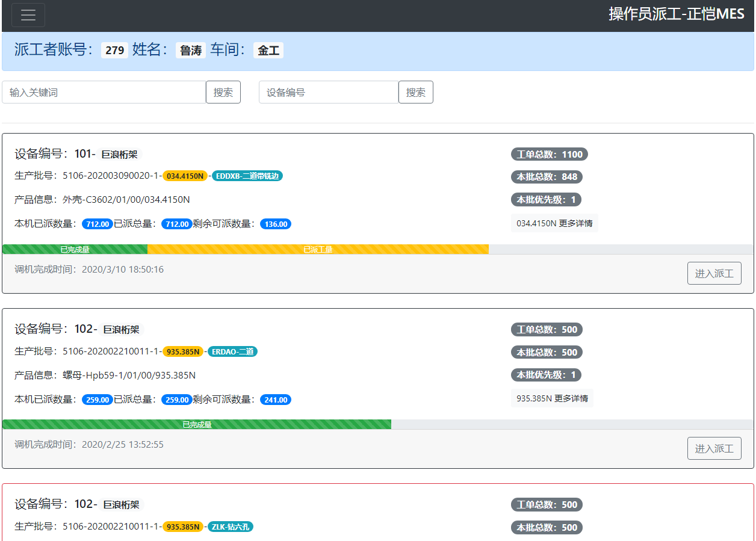The image size is (756, 541).
Task: Click 本批总数: 500 badge in ERDAO-二道 card
Action: click(x=547, y=352)
